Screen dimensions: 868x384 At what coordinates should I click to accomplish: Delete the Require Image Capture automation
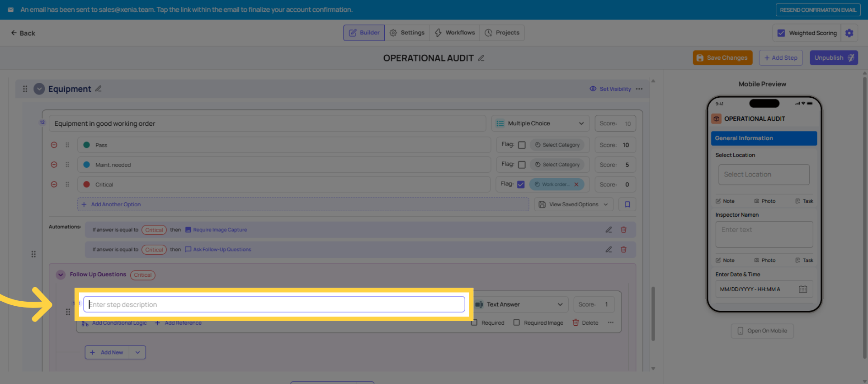(x=623, y=230)
